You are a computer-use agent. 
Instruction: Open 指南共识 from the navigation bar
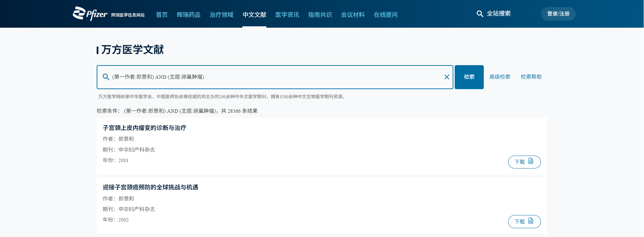(x=320, y=15)
